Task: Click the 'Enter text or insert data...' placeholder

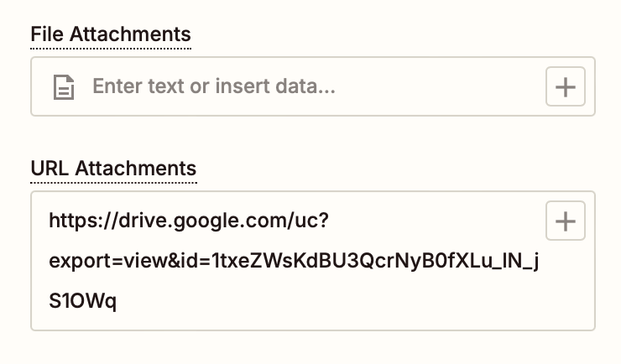Action: [213, 86]
